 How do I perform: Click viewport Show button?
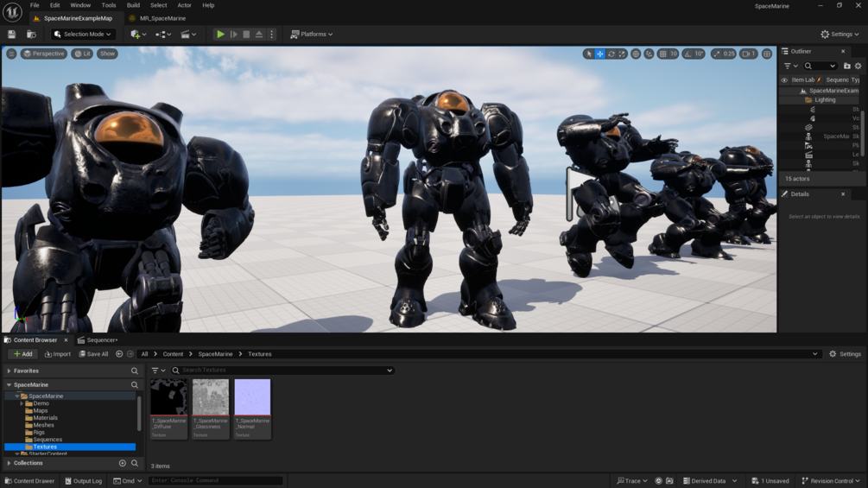pyautogui.click(x=107, y=54)
